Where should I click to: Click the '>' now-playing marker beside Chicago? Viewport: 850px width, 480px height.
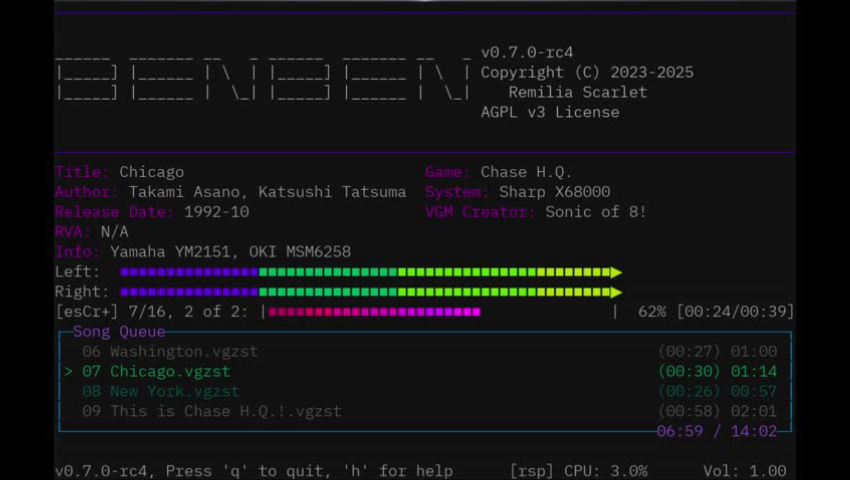(x=69, y=372)
